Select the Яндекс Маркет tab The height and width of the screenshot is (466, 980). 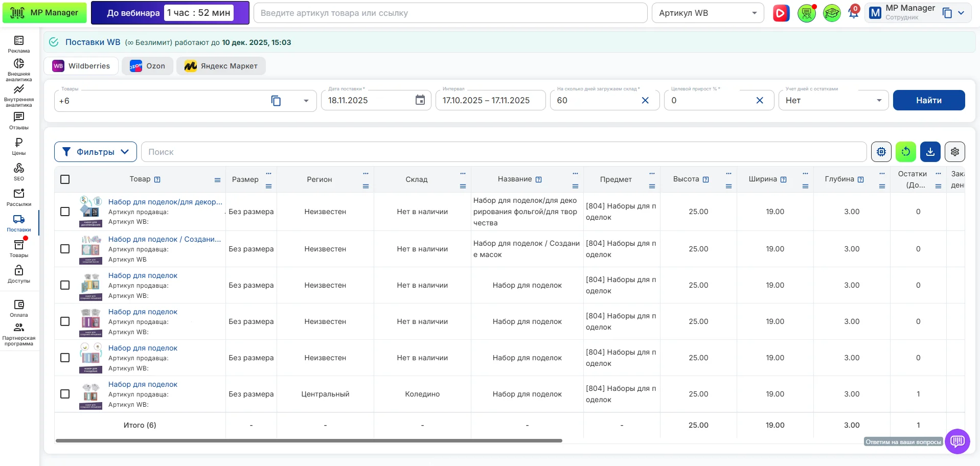220,65
